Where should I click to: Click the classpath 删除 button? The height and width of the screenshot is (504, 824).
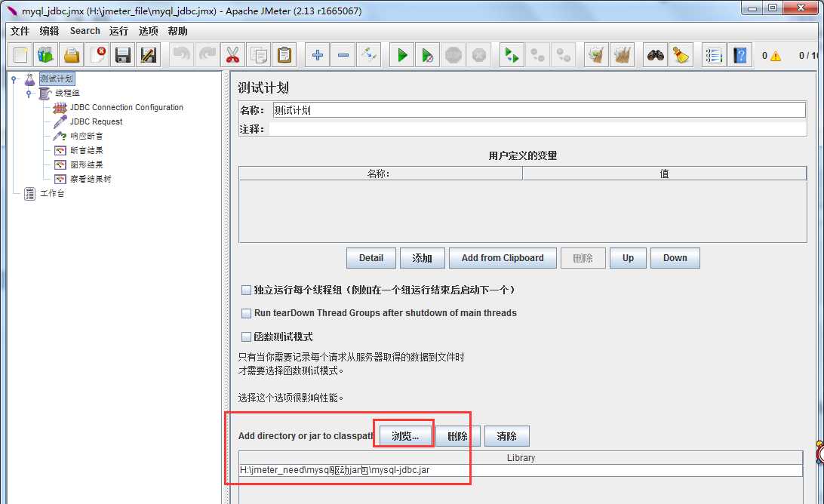click(x=458, y=436)
